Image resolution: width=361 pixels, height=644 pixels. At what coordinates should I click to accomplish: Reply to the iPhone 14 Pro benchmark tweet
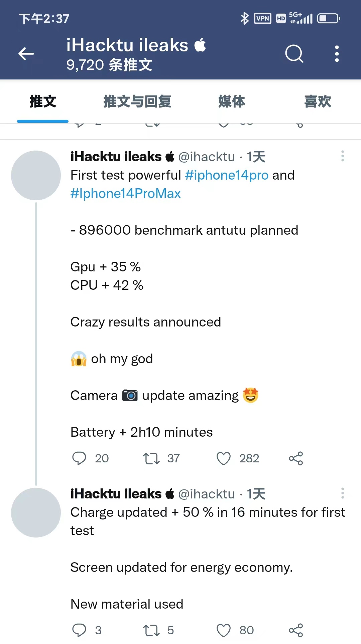[x=79, y=458]
